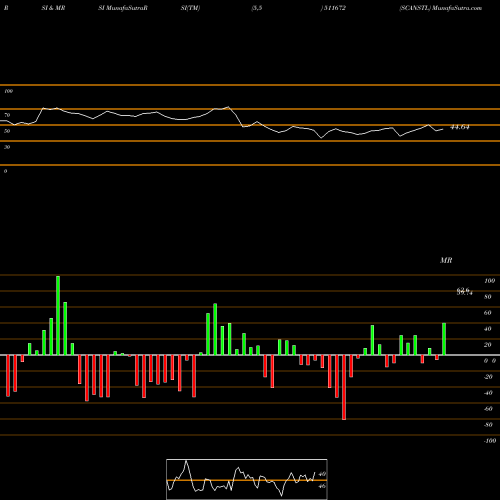Click the (SCANSTL) MunafaSutra.com header text
The image size is (500, 500).
pyautogui.click(x=441, y=8)
